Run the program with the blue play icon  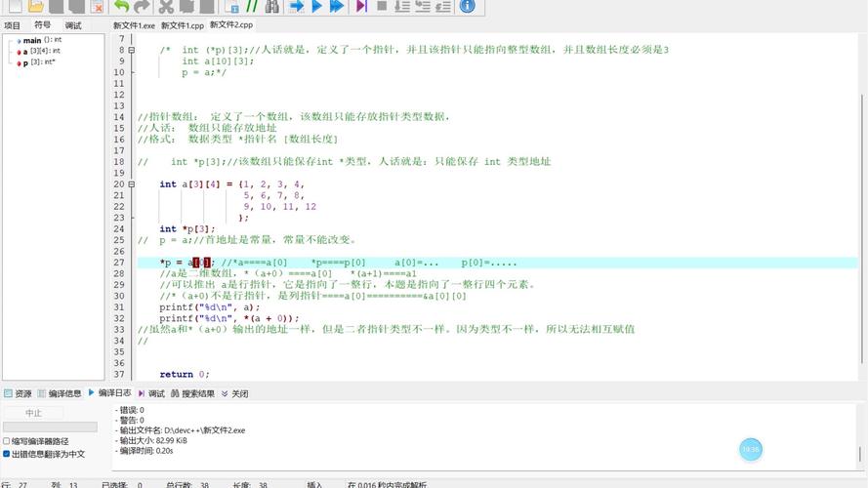pos(316,6)
